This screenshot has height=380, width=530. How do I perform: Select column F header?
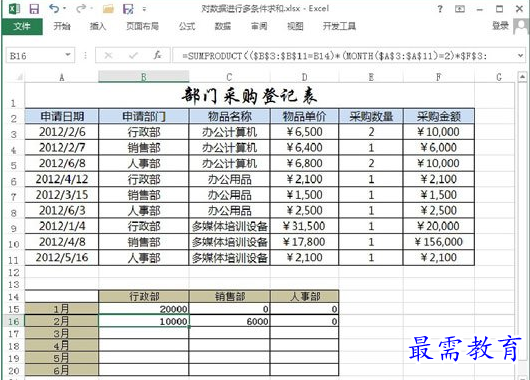(x=439, y=77)
